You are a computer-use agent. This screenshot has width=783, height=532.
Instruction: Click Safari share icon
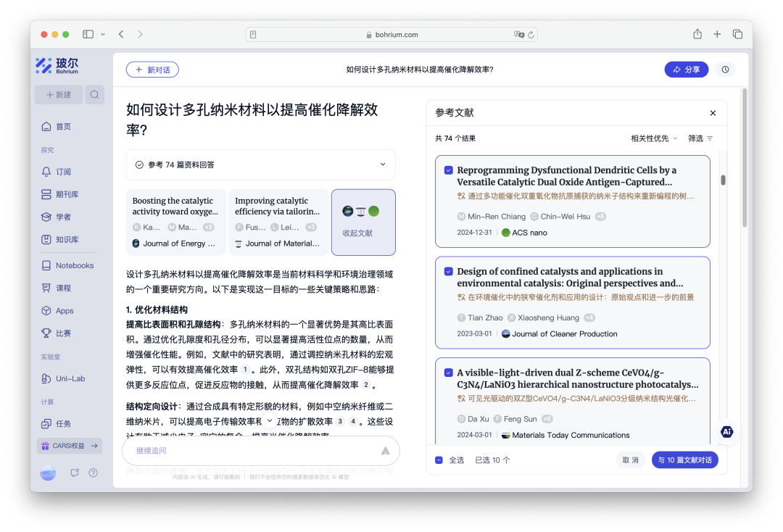(x=697, y=34)
